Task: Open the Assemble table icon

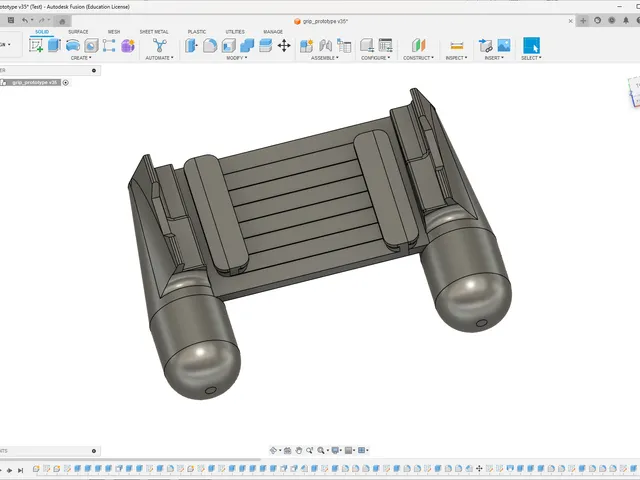Action: pyautogui.click(x=344, y=45)
